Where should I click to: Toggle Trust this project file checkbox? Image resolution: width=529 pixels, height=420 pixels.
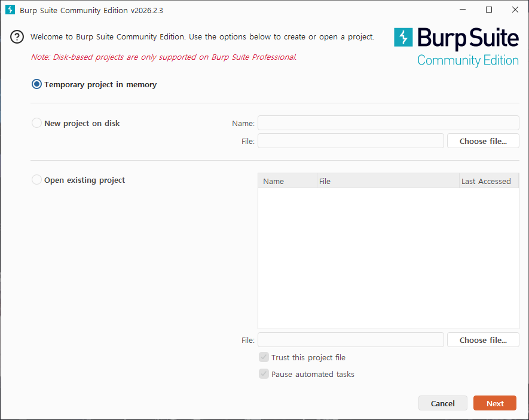(x=264, y=357)
